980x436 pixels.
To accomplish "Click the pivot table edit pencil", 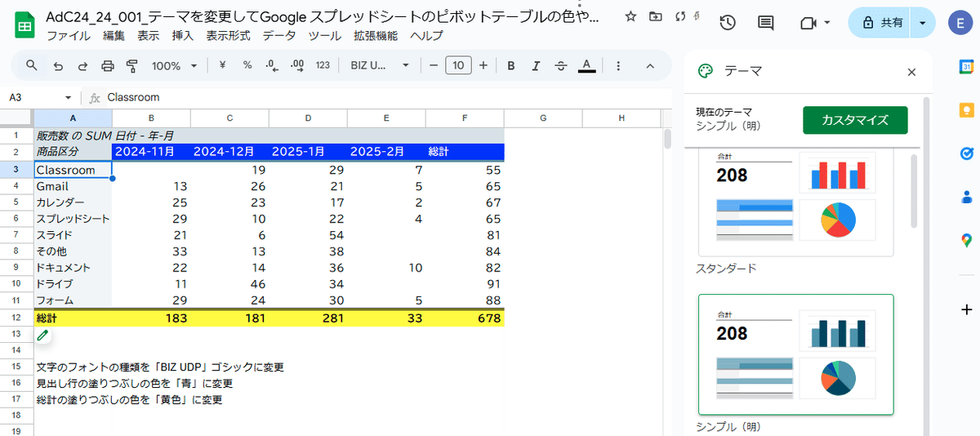I will click(43, 335).
